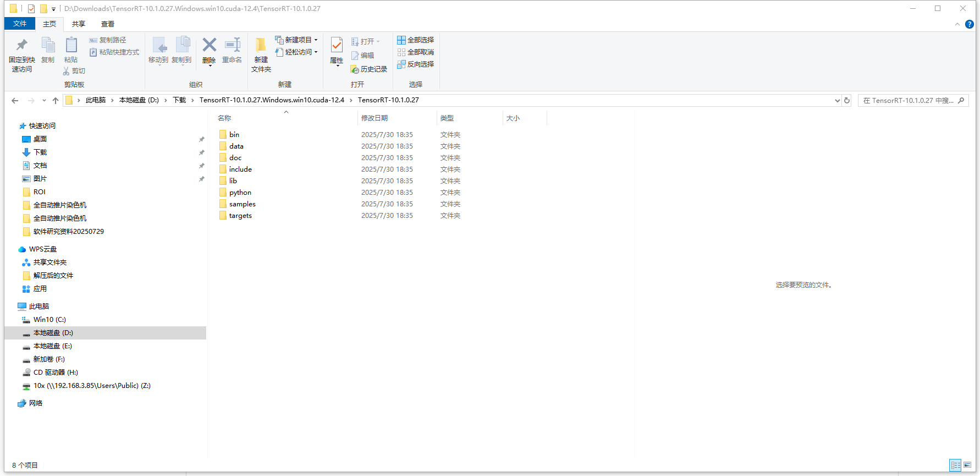Click the search box for TensorRT-10.1.0.27

pos(907,100)
